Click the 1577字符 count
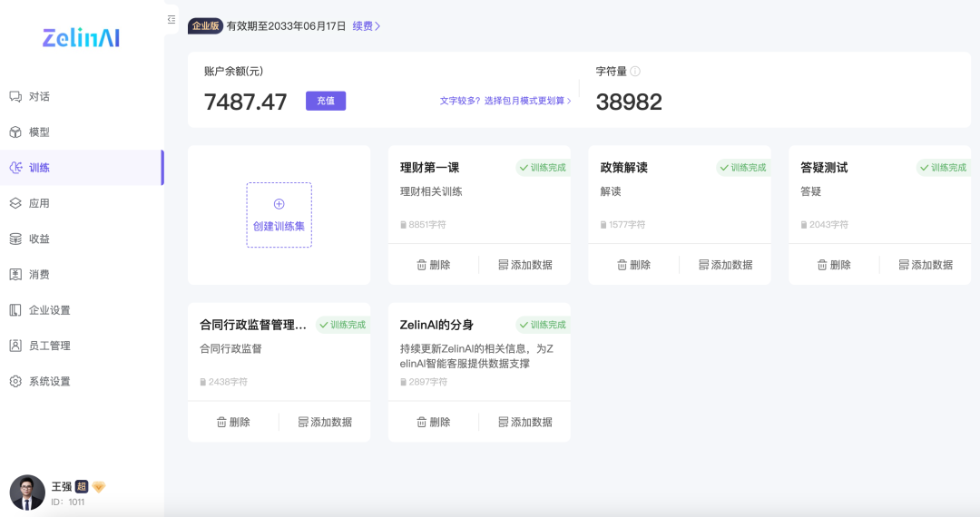 point(622,224)
